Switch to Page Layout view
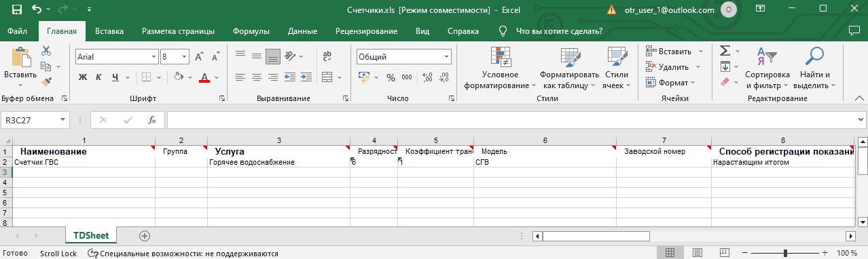The width and height of the screenshot is (868, 259). tap(698, 253)
